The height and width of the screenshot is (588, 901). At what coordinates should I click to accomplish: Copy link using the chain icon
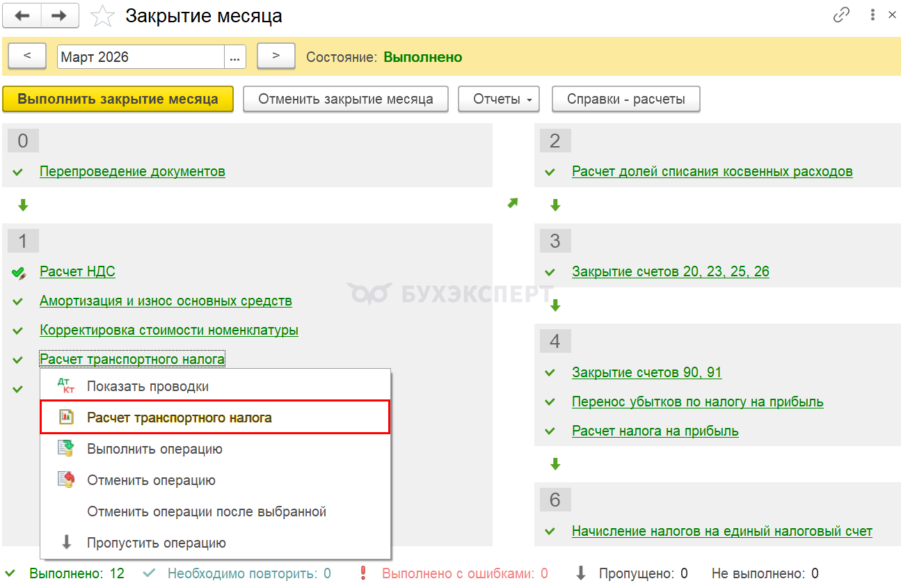point(841,15)
